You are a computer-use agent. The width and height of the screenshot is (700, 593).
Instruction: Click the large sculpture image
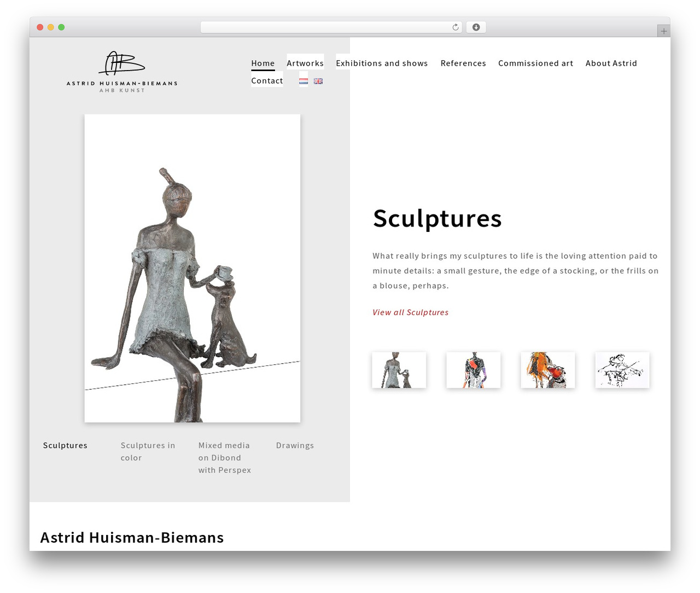[192, 269]
